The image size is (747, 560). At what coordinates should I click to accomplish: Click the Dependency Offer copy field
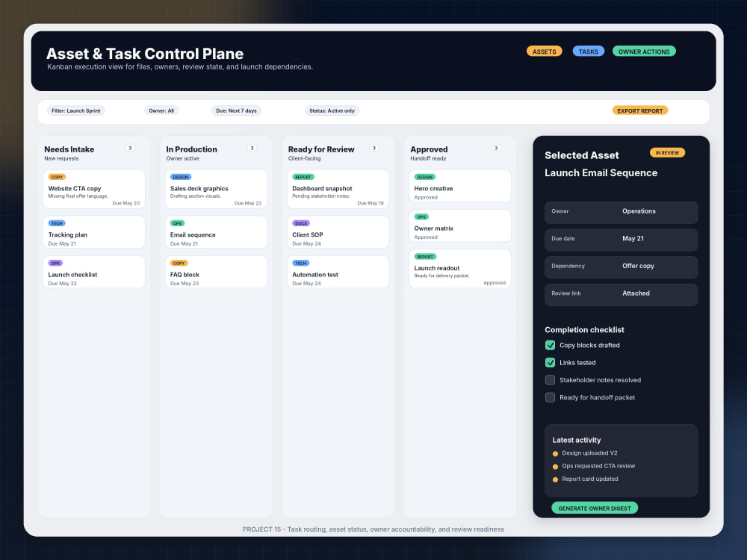622,267
